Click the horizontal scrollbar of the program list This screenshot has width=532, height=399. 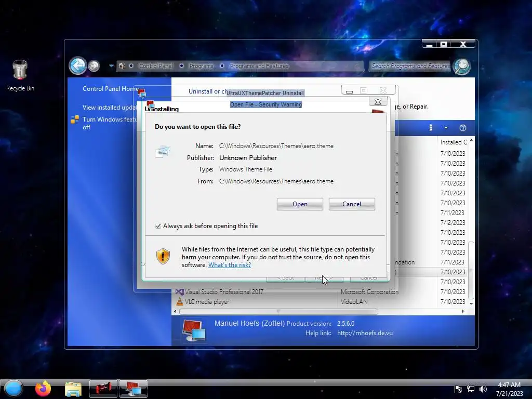[x=278, y=312]
